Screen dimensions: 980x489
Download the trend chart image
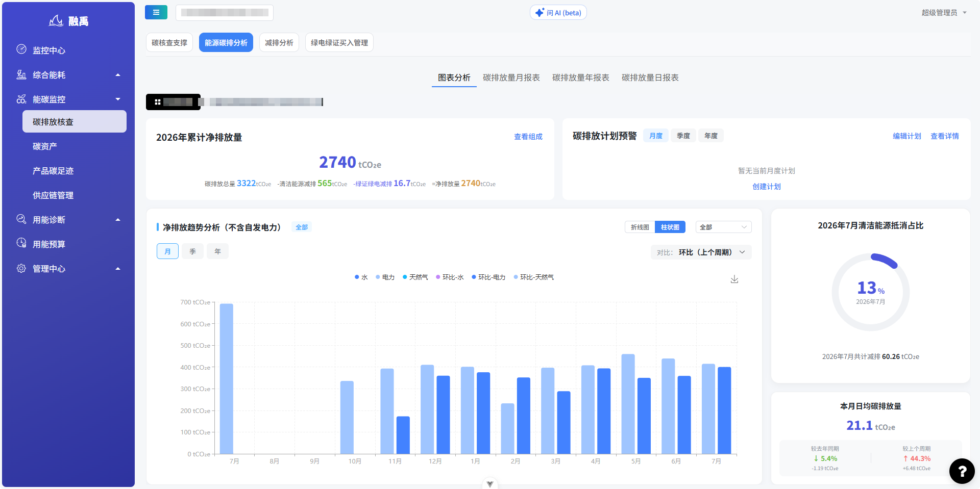(x=734, y=279)
